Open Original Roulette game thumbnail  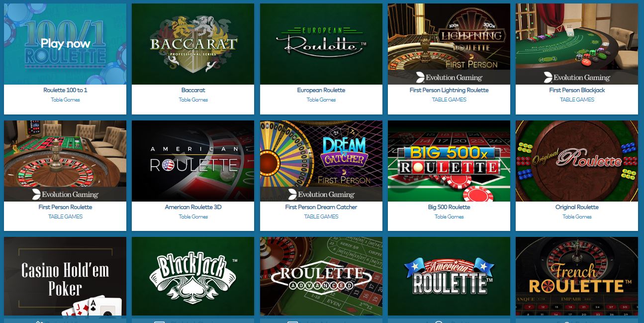(x=577, y=161)
